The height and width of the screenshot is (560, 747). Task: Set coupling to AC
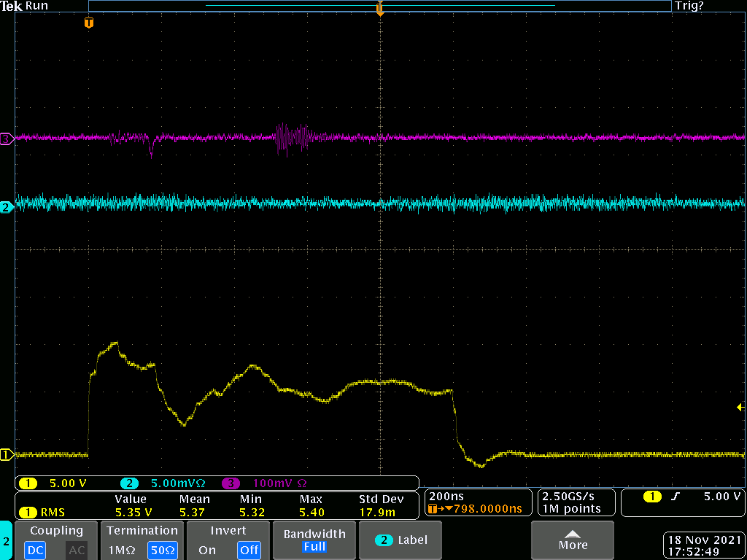(x=77, y=550)
